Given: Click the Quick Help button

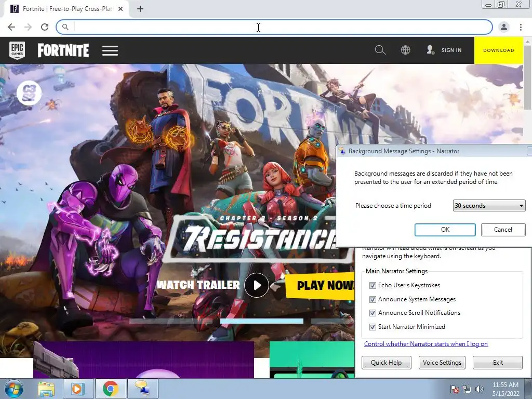Looking at the screenshot, I should pos(386,363).
